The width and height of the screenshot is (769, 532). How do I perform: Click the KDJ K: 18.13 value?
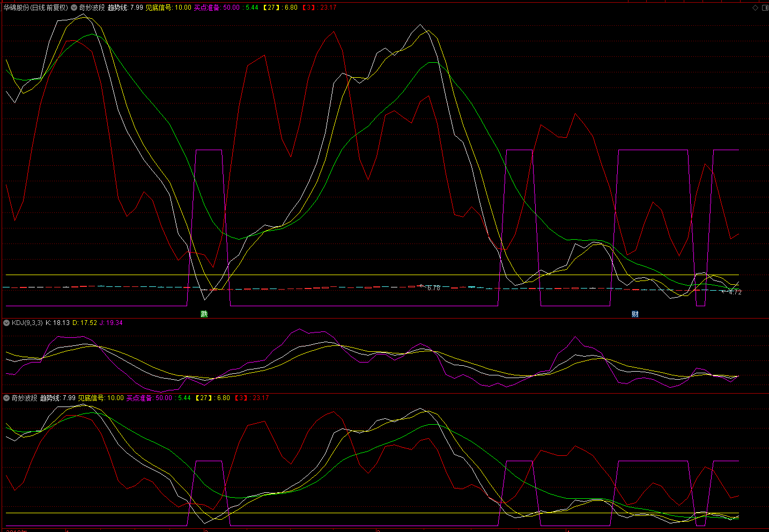57,323
